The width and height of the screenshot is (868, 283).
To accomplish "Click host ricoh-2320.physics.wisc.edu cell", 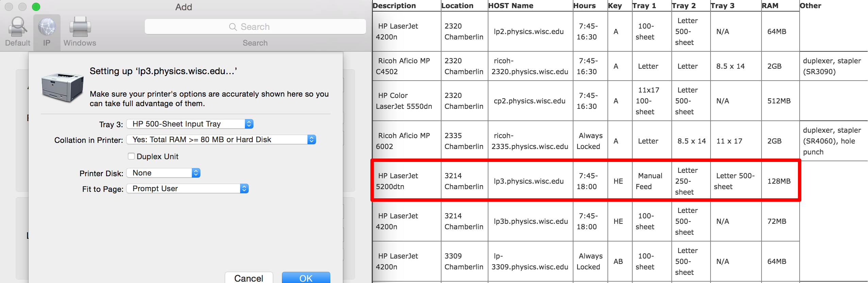I will [531, 66].
